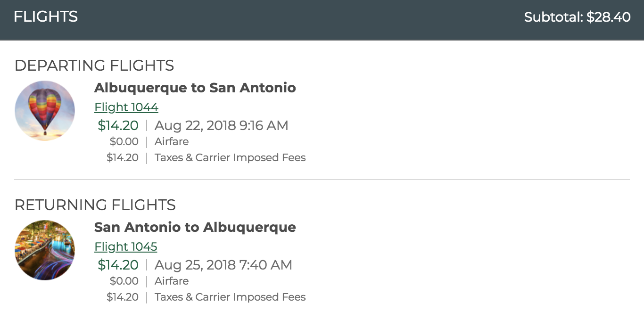Open the Flight 1044 link
644x311 pixels.
pos(126,107)
